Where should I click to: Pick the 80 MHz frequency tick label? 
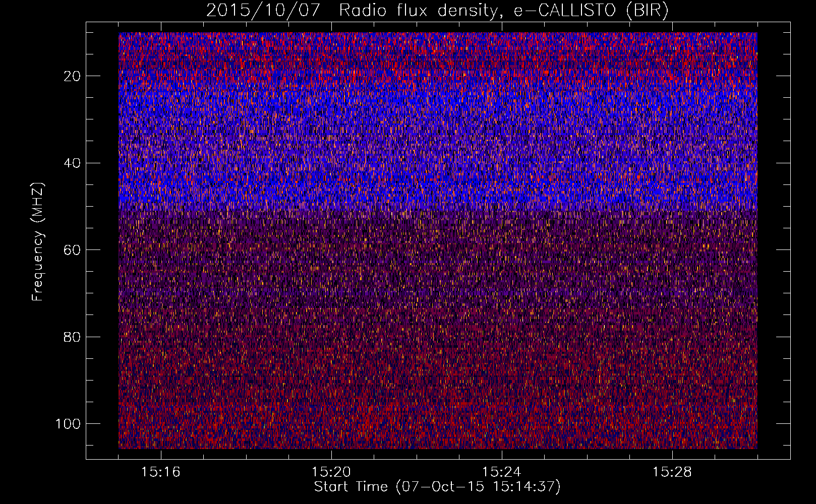(x=73, y=337)
